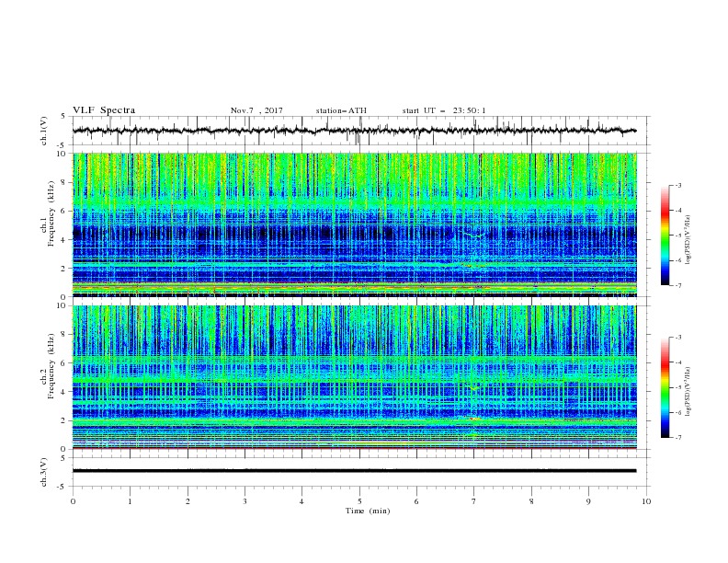This screenshot has width=728, height=563.
Task: Click the "3" tick label on time axis
Action: [x=245, y=501]
